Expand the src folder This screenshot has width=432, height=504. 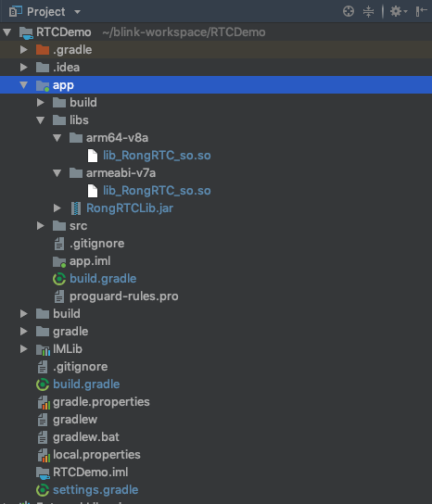[x=40, y=226]
